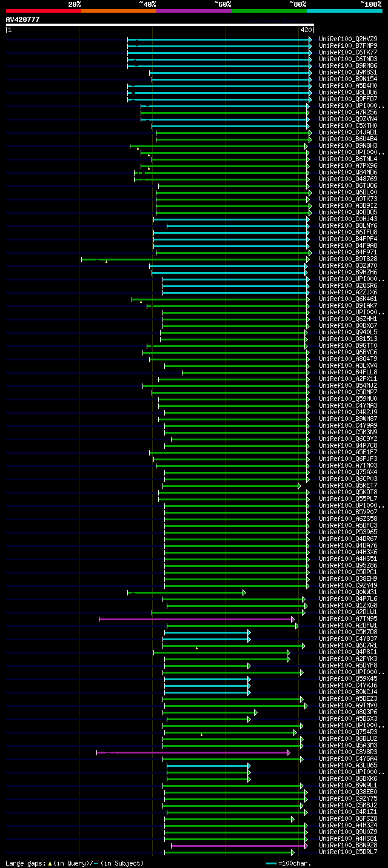
Task: Select the UniRef100_Q55PL7 label
Action: coord(348,499)
